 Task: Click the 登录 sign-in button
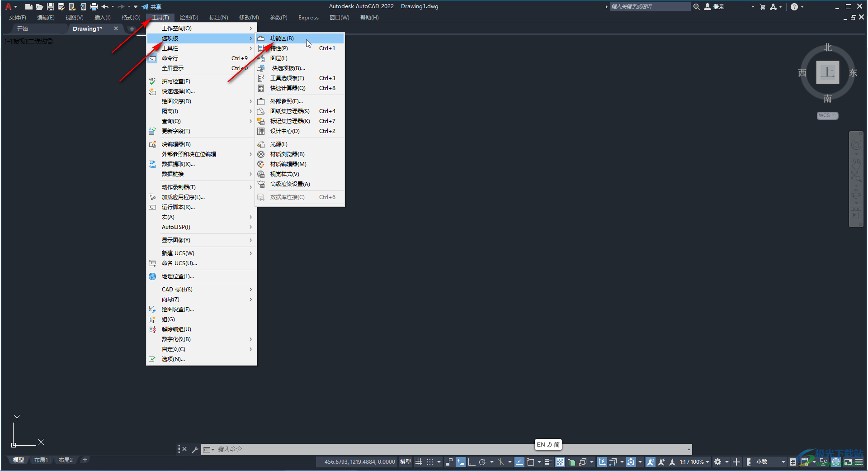[714, 7]
